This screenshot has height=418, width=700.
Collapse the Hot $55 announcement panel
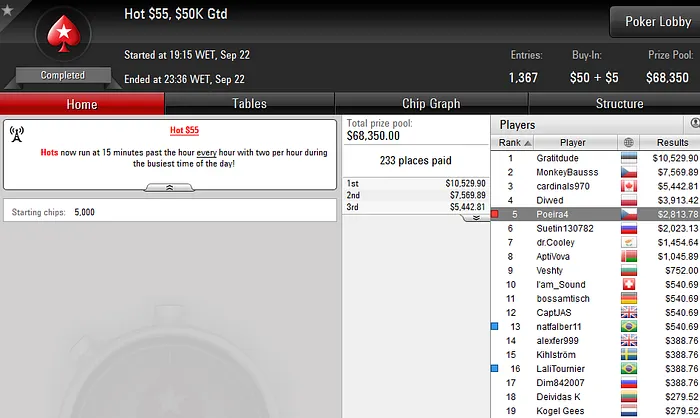click(x=169, y=188)
